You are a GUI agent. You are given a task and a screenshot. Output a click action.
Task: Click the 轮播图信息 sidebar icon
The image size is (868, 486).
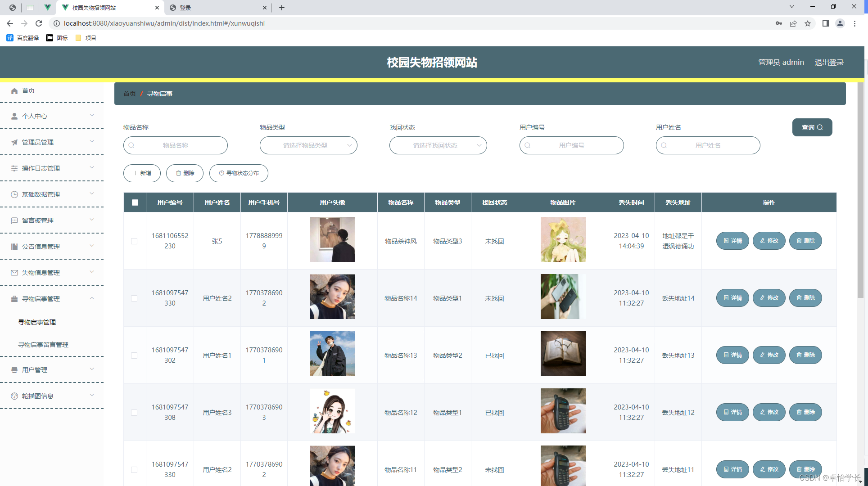(x=14, y=396)
